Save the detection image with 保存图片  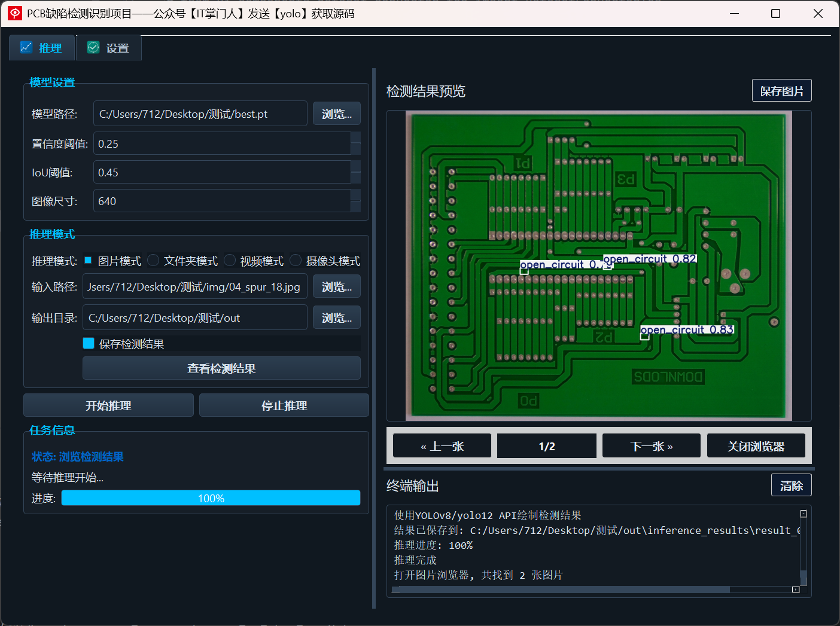[781, 90]
